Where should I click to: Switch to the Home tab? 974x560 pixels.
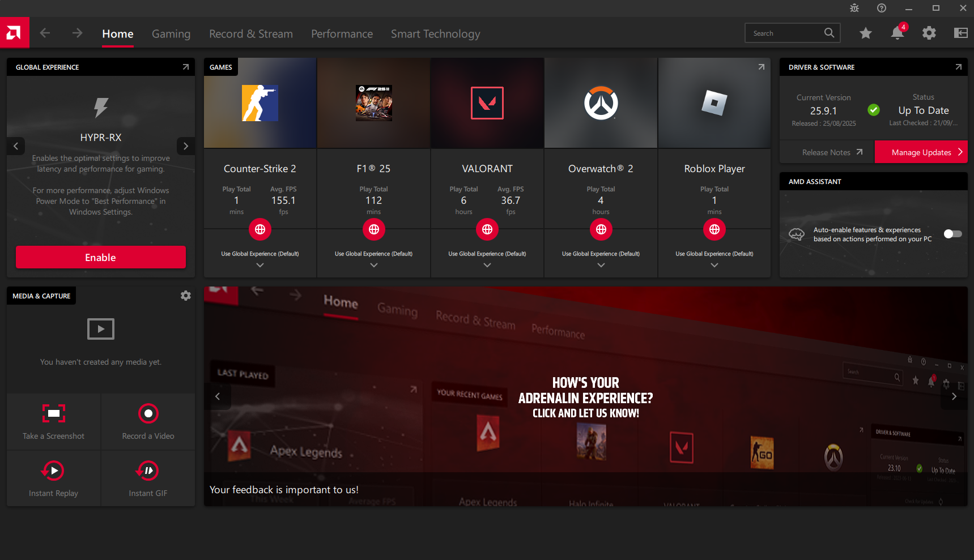click(x=118, y=34)
